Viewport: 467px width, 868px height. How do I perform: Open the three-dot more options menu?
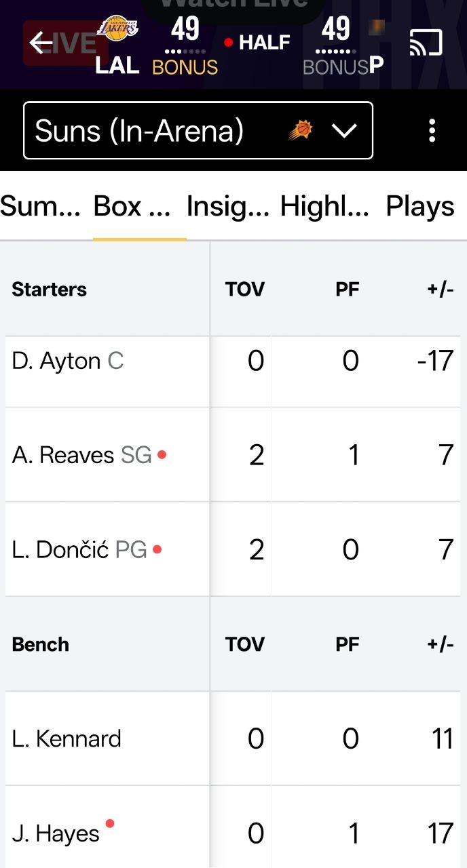pyautogui.click(x=432, y=131)
